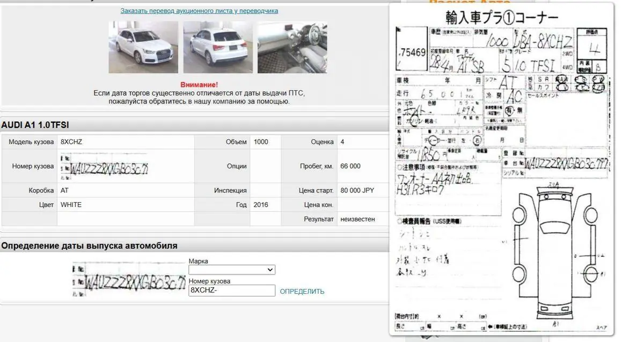
Task: Click the Номер кузова field containing 8XCHZ-
Action: tap(231, 291)
